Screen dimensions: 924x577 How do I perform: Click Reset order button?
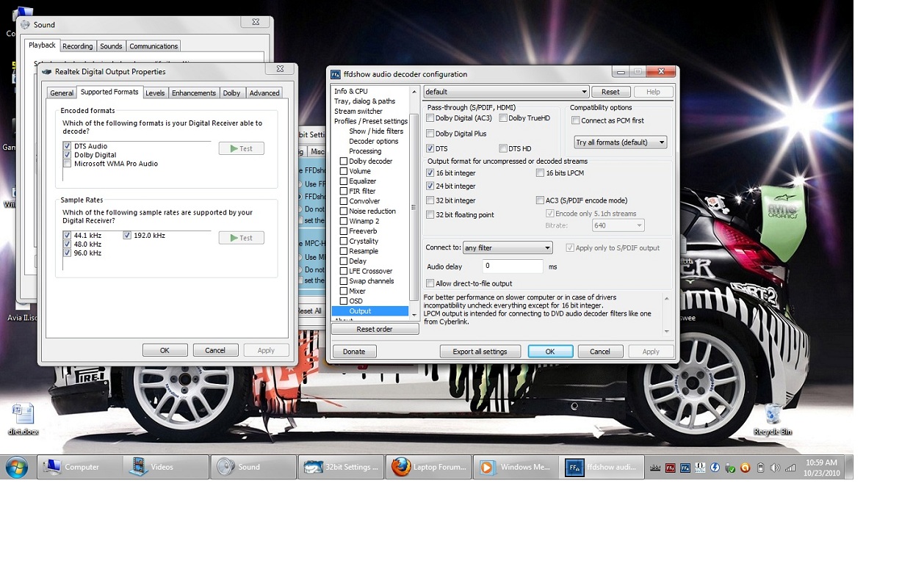point(375,329)
